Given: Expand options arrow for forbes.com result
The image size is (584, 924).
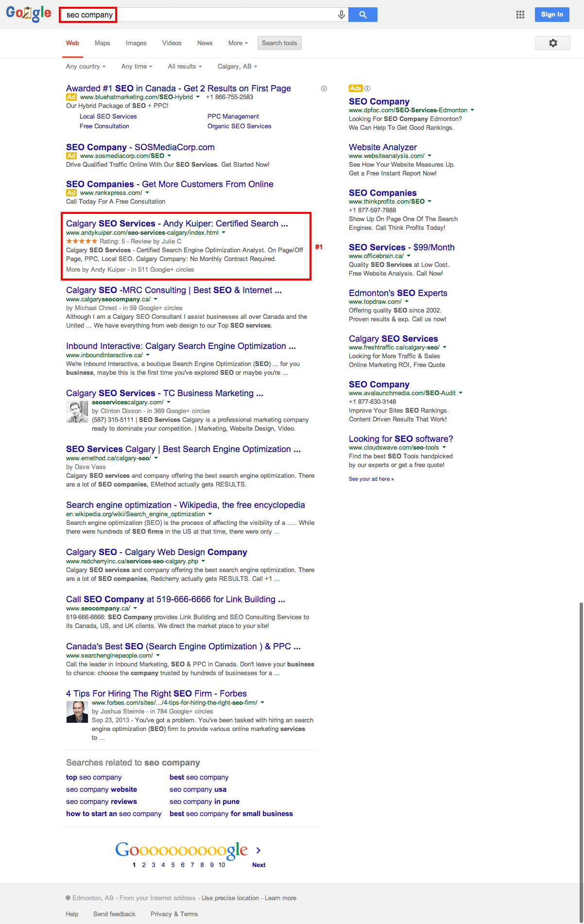Looking at the screenshot, I should tap(262, 703).
